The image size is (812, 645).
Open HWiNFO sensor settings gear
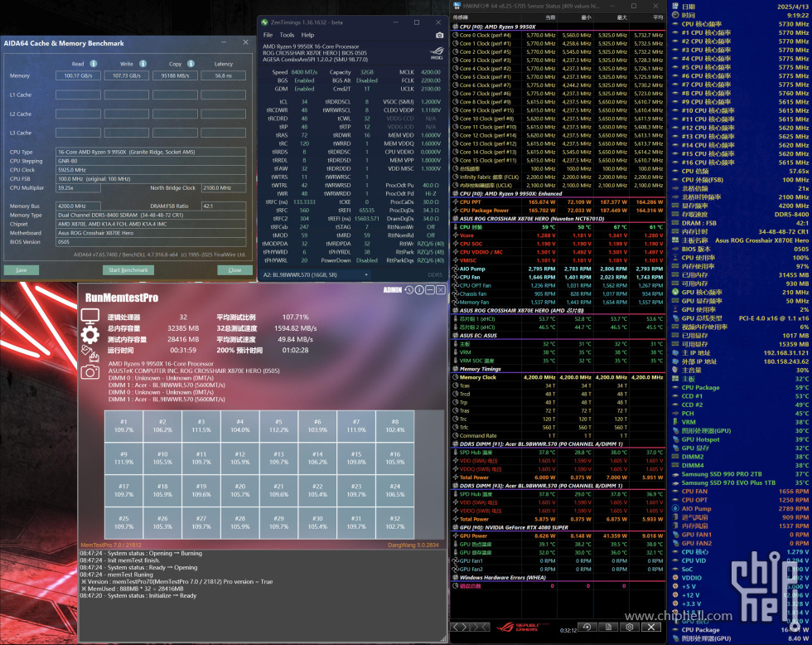click(630, 627)
